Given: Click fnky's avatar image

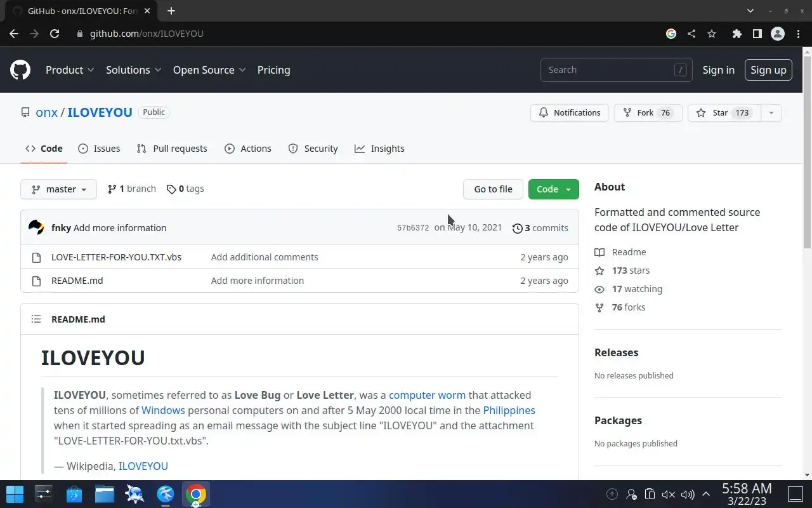Looking at the screenshot, I should pos(36,227).
